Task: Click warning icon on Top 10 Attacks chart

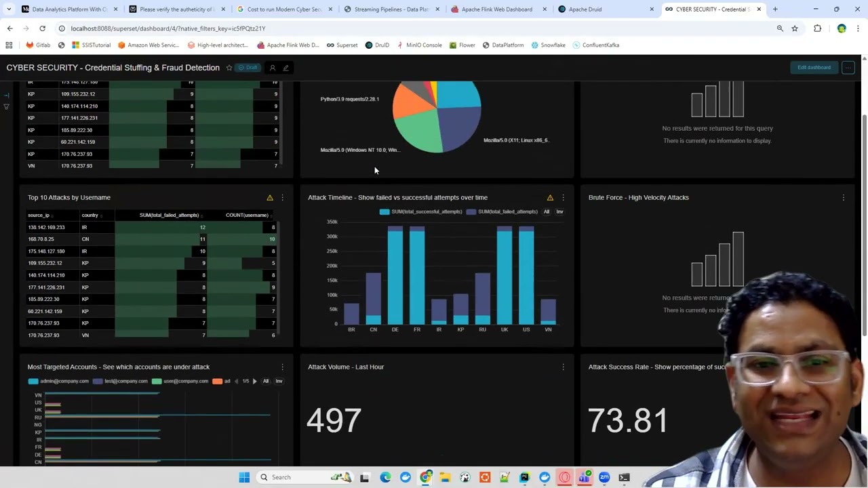Action: coord(270,197)
